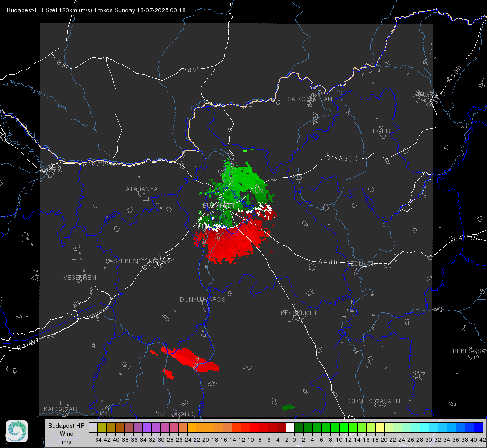Click the VESZPRÉM city label
Viewport: 487px width, 448px height.
point(80,278)
